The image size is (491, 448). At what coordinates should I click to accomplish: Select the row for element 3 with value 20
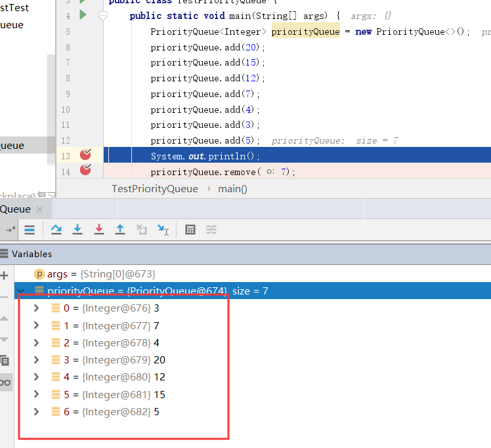[252, 359]
